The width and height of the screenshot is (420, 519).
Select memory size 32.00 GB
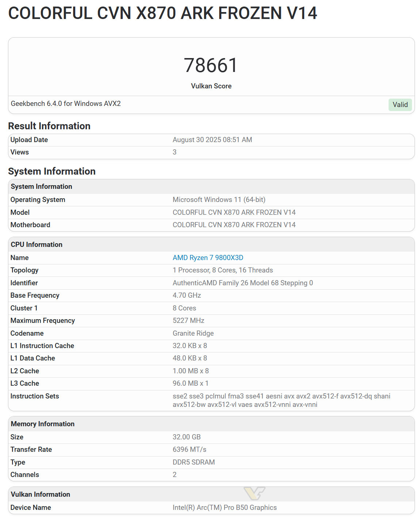(x=187, y=437)
